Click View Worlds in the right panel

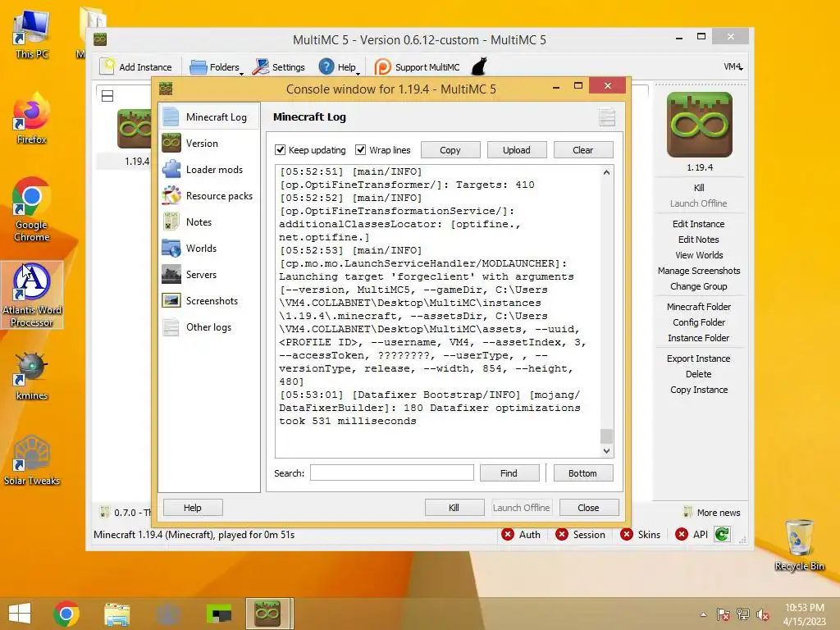tap(699, 255)
